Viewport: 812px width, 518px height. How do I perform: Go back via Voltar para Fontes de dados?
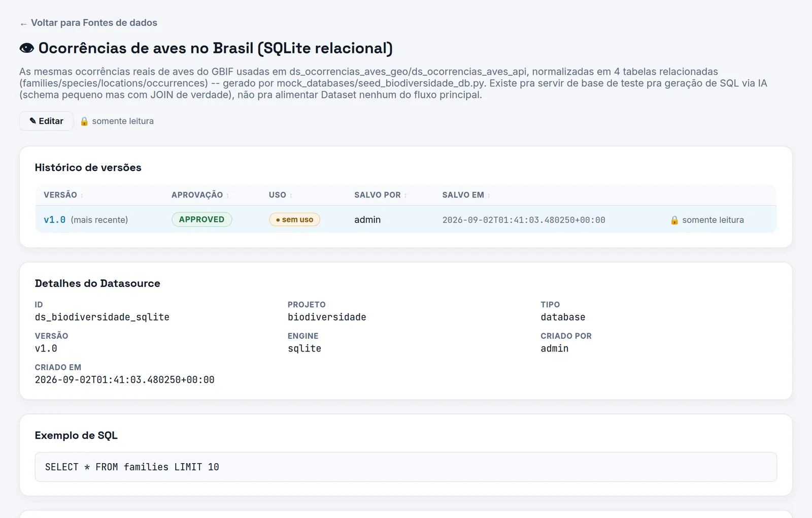coord(88,23)
